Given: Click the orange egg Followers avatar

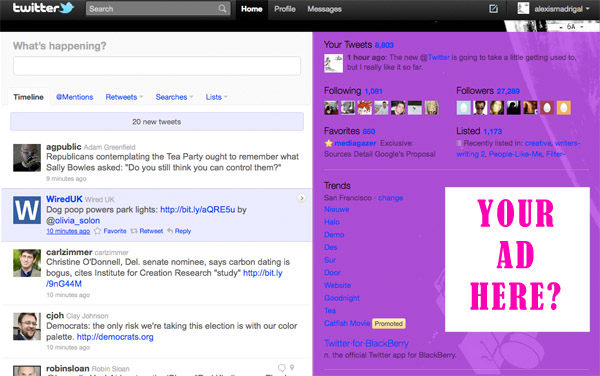Looking at the screenshot, I should click(x=564, y=108).
